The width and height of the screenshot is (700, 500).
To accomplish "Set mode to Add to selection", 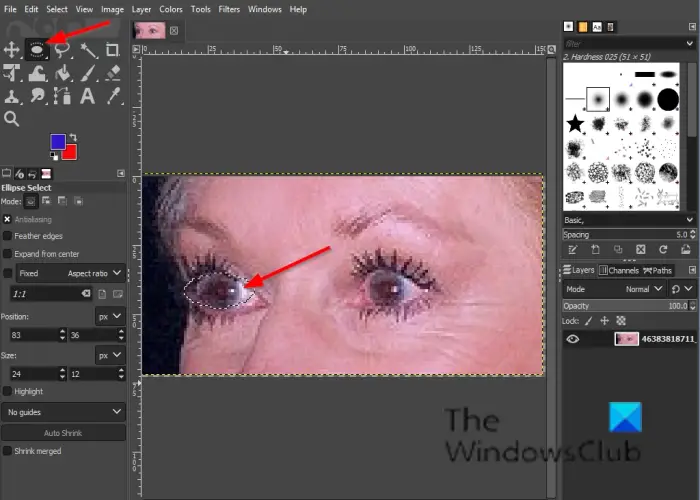I will tap(46, 201).
